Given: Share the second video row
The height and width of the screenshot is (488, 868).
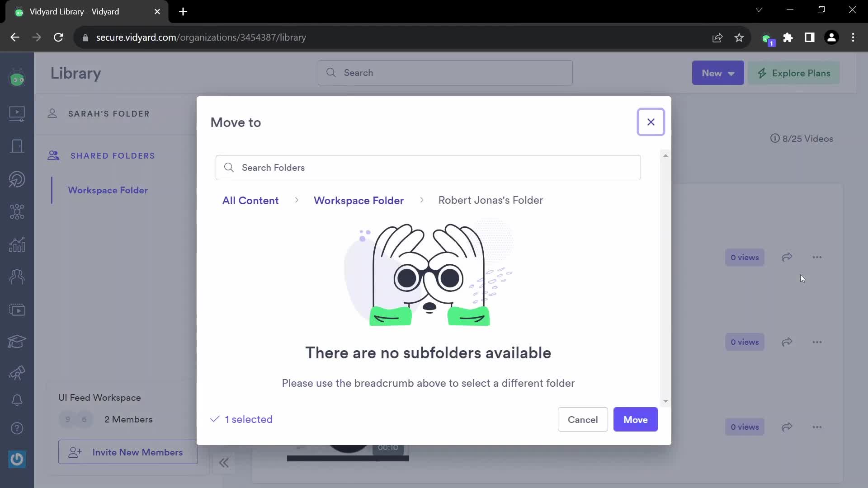Looking at the screenshot, I should tap(787, 342).
